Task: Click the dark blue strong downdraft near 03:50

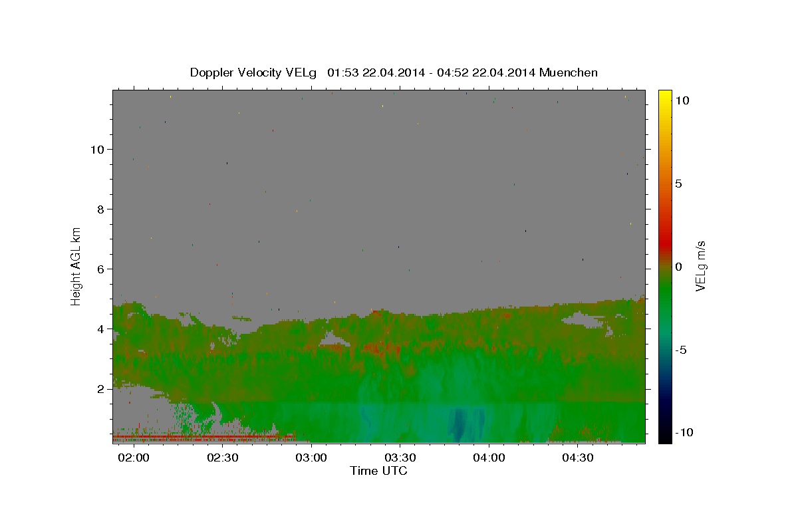Action: [458, 424]
